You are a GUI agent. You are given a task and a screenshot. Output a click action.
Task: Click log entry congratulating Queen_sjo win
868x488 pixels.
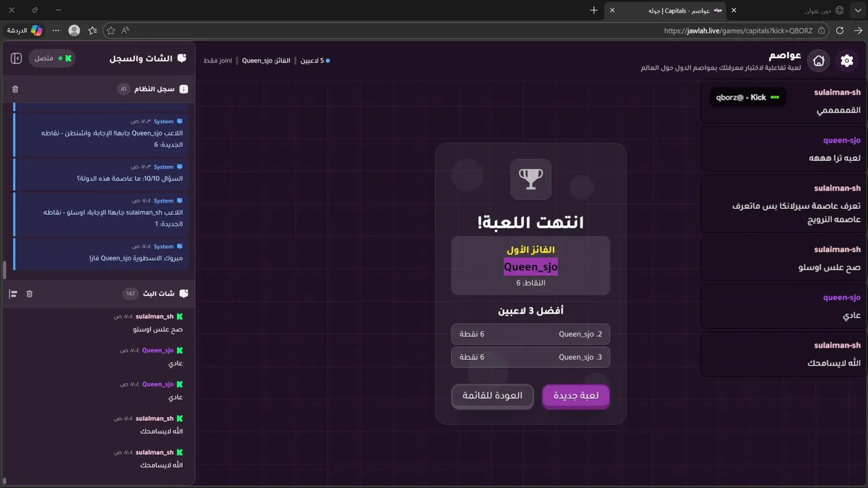click(x=100, y=253)
